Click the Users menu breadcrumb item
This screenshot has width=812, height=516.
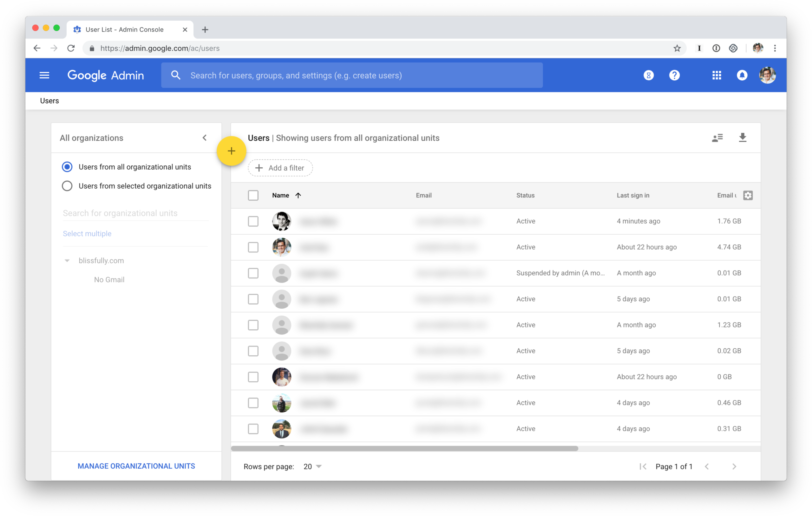(x=49, y=100)
